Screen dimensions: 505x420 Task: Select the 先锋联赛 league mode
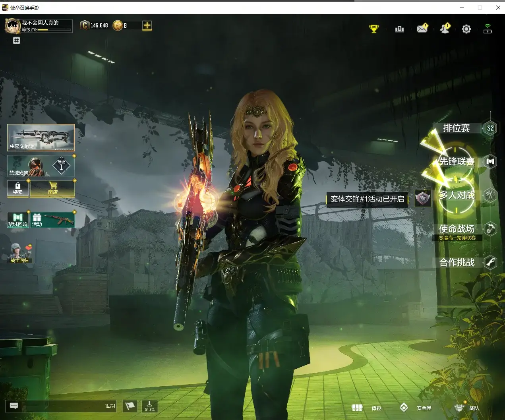(x=457, y=161)
